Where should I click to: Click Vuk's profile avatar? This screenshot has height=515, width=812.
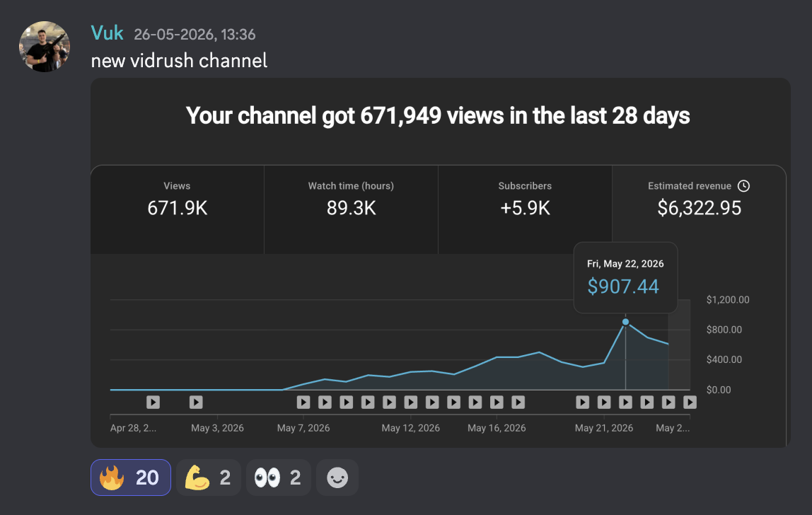click(45, 47)
